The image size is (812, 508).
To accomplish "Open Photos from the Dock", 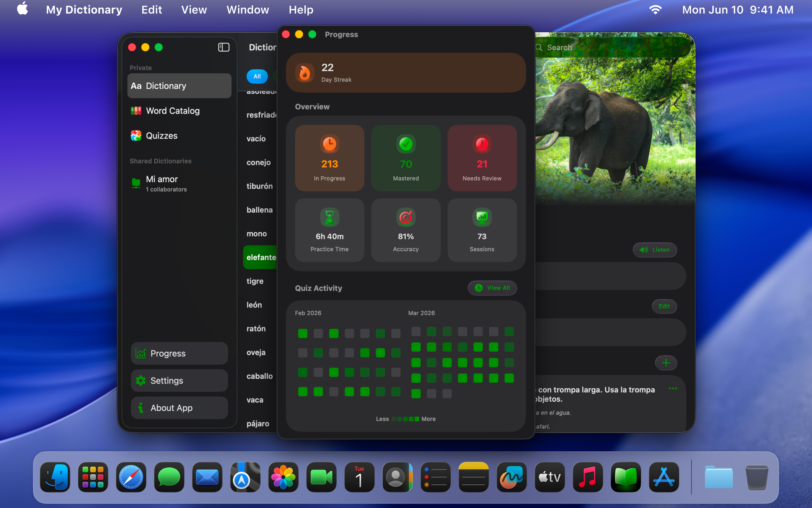I will [x=283, y=477].
